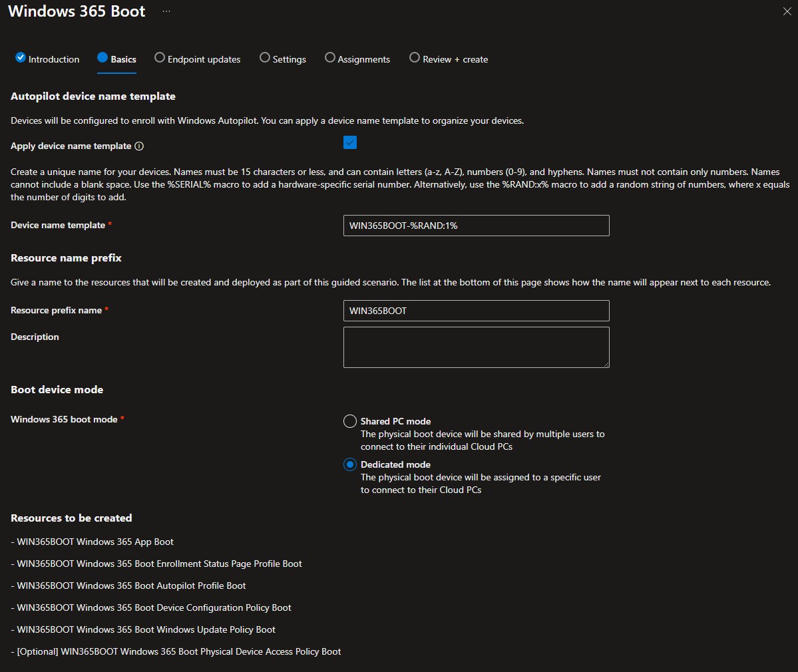Close the Windows 365 Boot pane

[787, 11]
